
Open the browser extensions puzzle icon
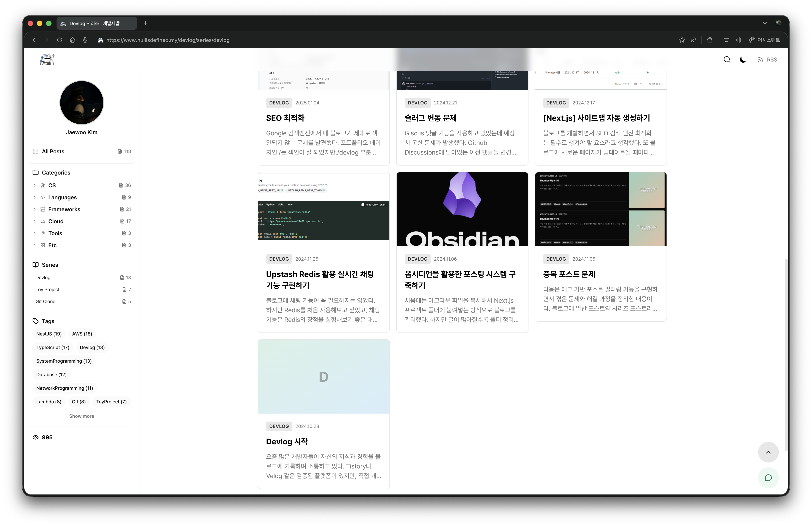tap(710, 40)
